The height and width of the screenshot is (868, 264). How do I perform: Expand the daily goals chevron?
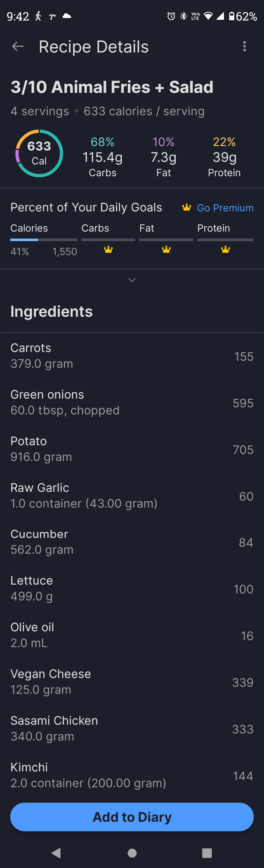click(132, 280)
